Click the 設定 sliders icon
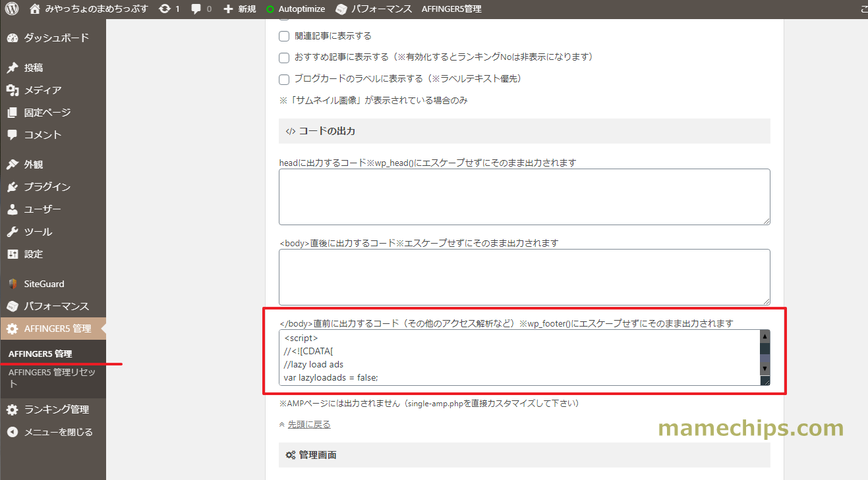The width and height of the screenshot is (868, 480). [13, 254]
